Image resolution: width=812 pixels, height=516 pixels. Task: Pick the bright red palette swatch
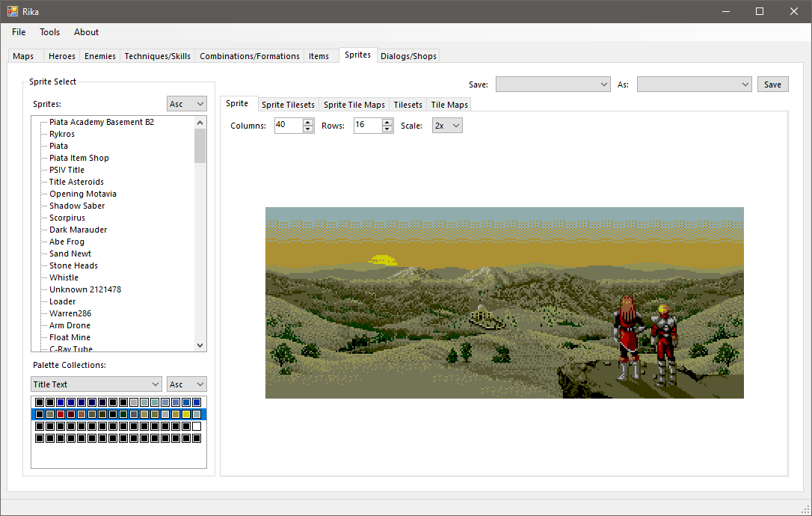(61, 414)
